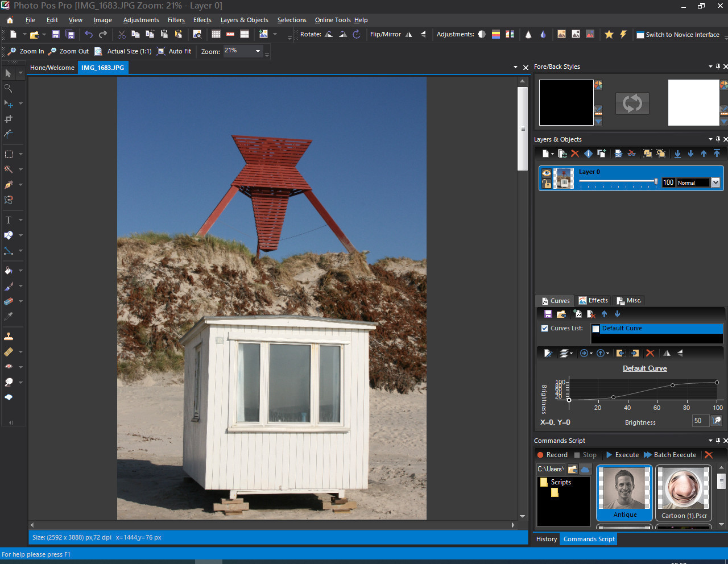Click the Undo arrow icon
The image size is (728, 564).
click(x=89, y=35)
